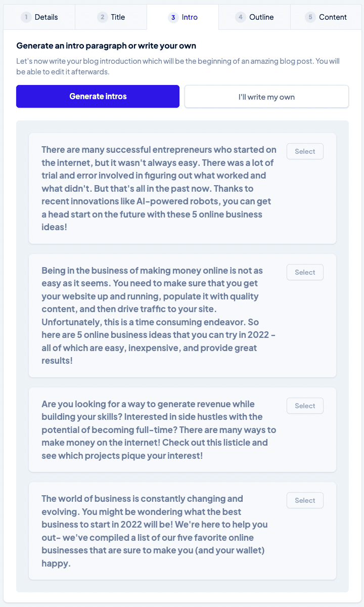Click the step 5 number badge

click(310, 17)
